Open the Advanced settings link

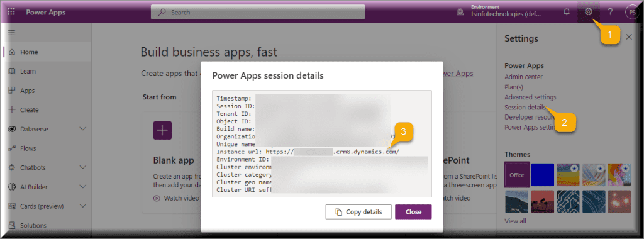click(x=530, y=97)
